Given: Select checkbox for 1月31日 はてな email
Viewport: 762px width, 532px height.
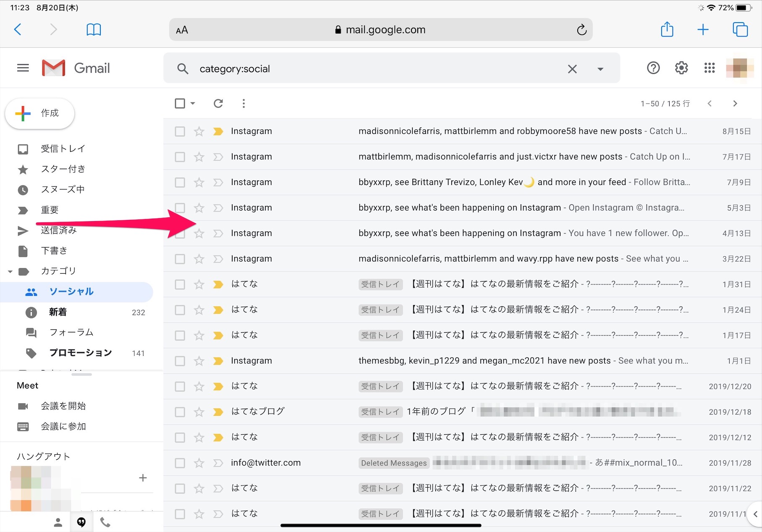Looking at the screenshot, I should (x=180, y=284).
